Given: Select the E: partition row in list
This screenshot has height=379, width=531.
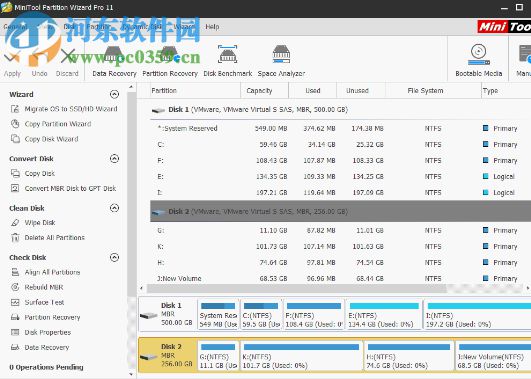Looking at the screenshot, I should [x=340, y=176].
